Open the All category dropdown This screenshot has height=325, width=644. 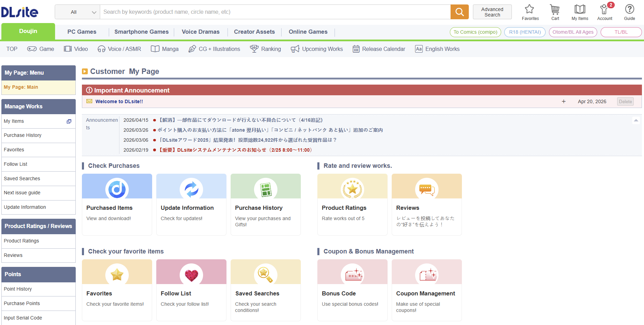(77, 12)
